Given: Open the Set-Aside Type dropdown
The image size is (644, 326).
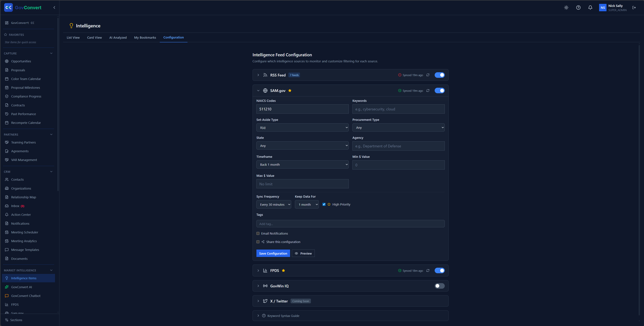Looking at the screenshot, I should coord(302,127).
